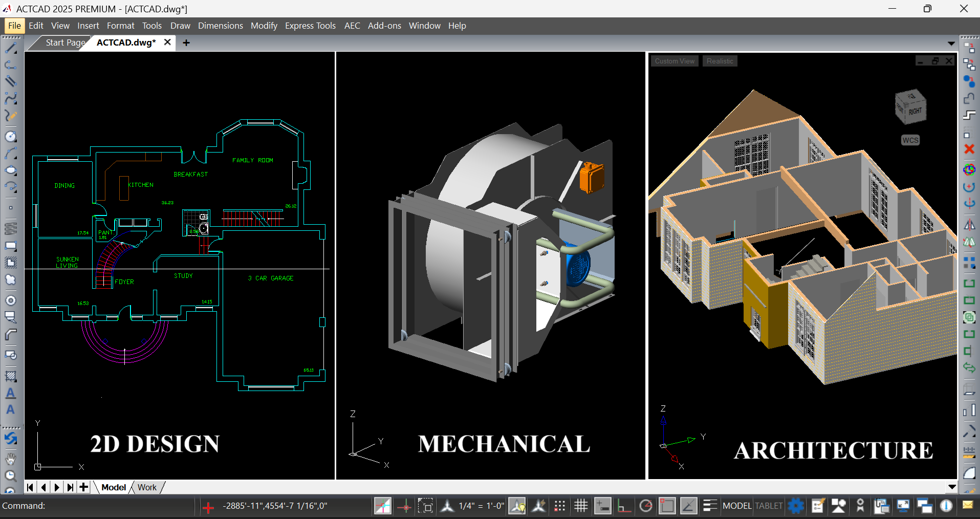The image size is (980, 519).
Task: Activate the Pan hand tool
Action: click(11, 459)
